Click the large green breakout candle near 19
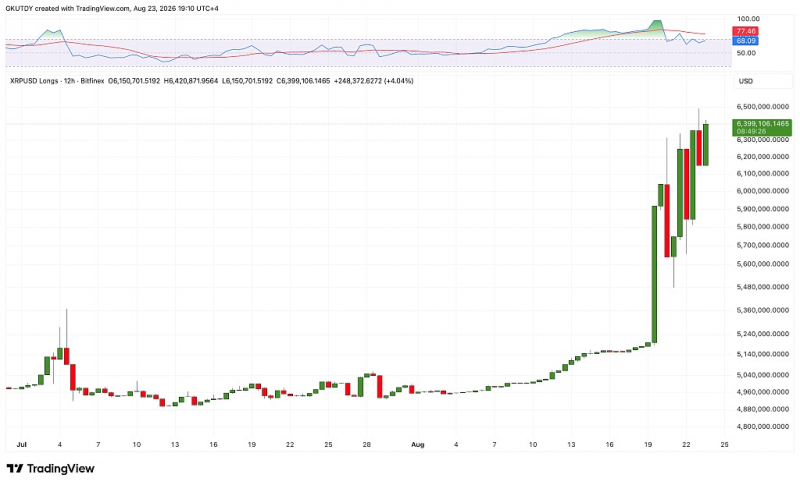Viewport: 800px width, 485px height. coord(654,274)
